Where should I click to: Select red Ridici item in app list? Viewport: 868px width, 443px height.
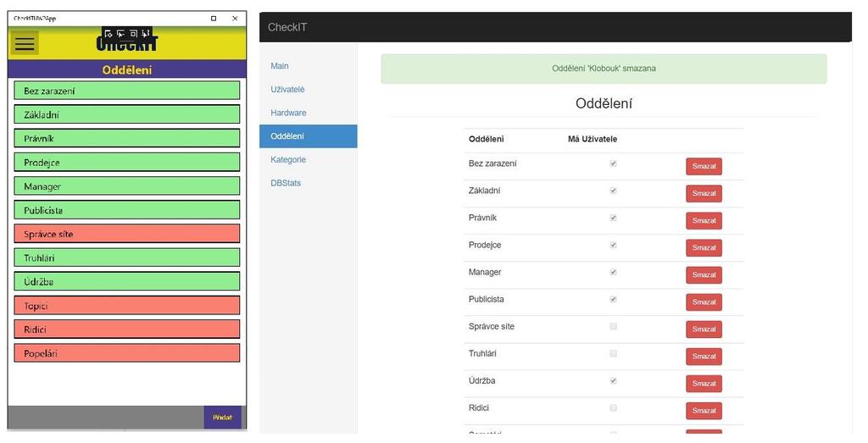[127, 329]
